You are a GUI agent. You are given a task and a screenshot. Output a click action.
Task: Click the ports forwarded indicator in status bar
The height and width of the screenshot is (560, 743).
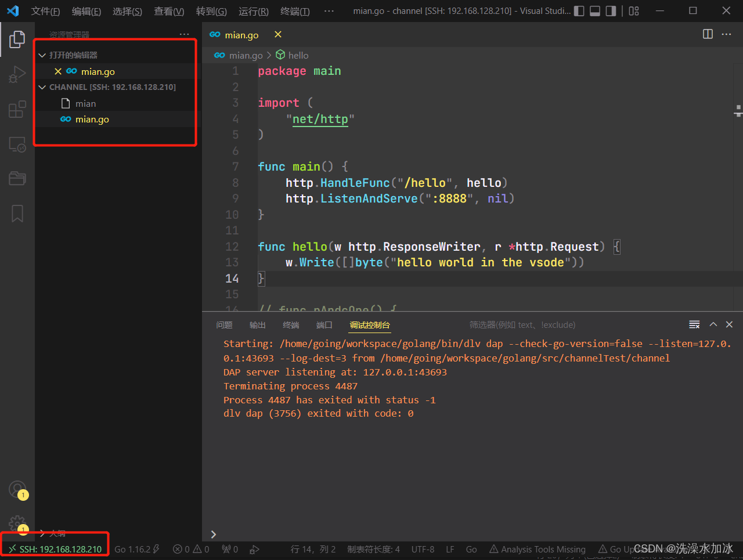tap(230, 549)
